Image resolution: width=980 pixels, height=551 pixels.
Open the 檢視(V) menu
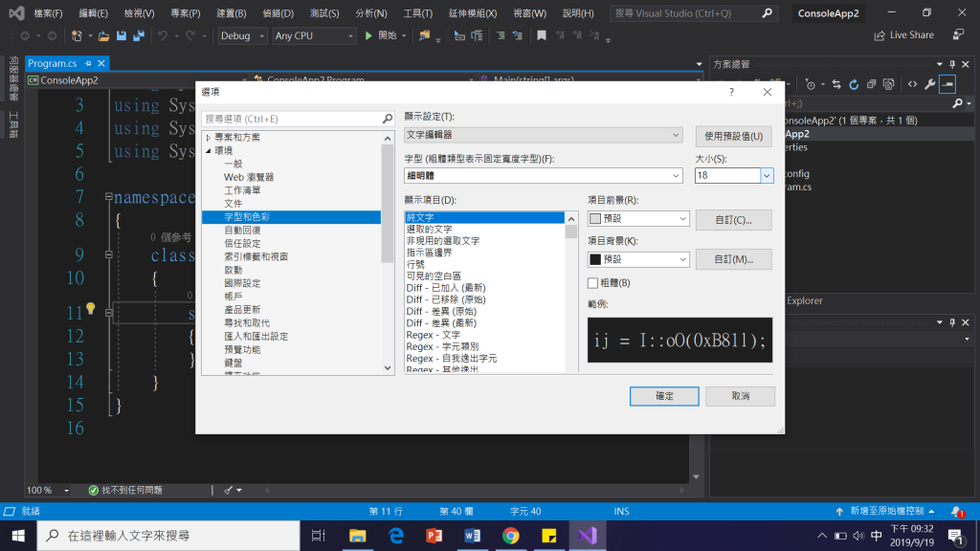(139, 13)
